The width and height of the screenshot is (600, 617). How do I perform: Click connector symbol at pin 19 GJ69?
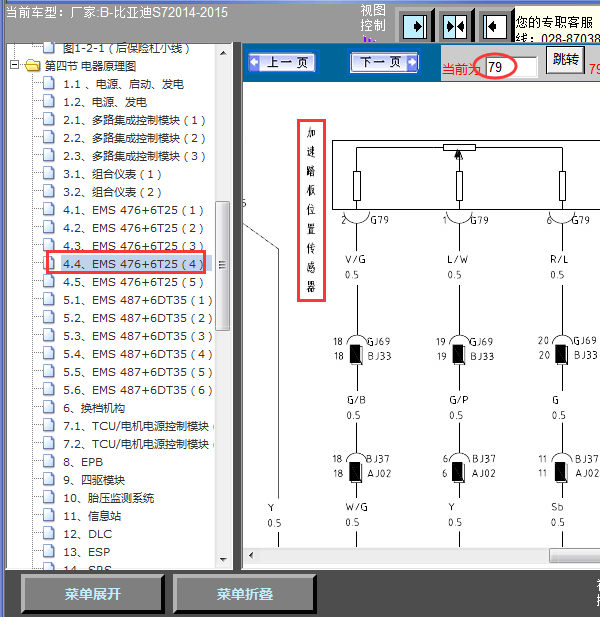459,350
